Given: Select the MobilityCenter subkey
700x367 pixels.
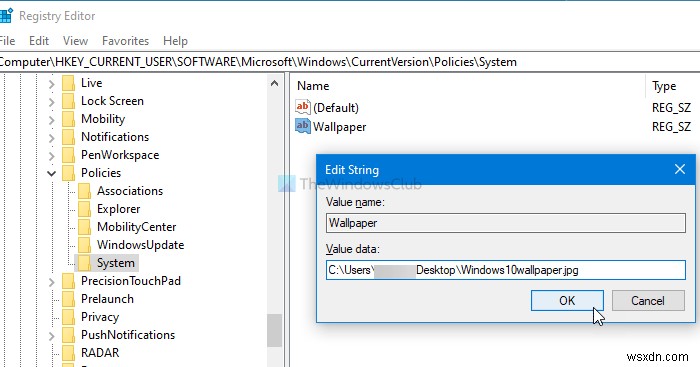Looking at the screenshot, I should click(137, 227).
